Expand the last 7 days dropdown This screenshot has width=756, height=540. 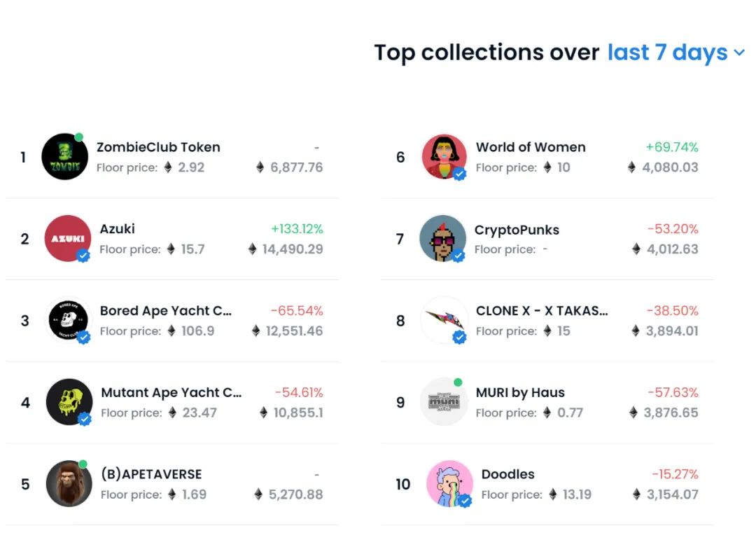[667, 53]
